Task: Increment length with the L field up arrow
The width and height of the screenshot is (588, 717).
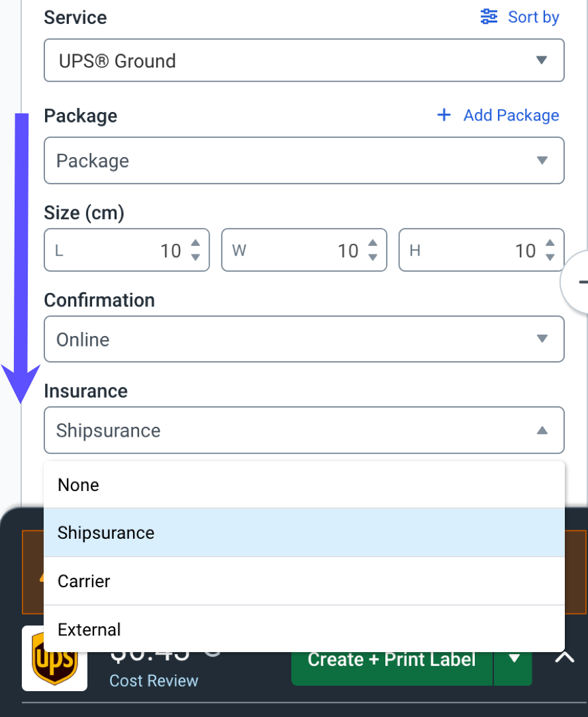Action: (x=195, y=244)
